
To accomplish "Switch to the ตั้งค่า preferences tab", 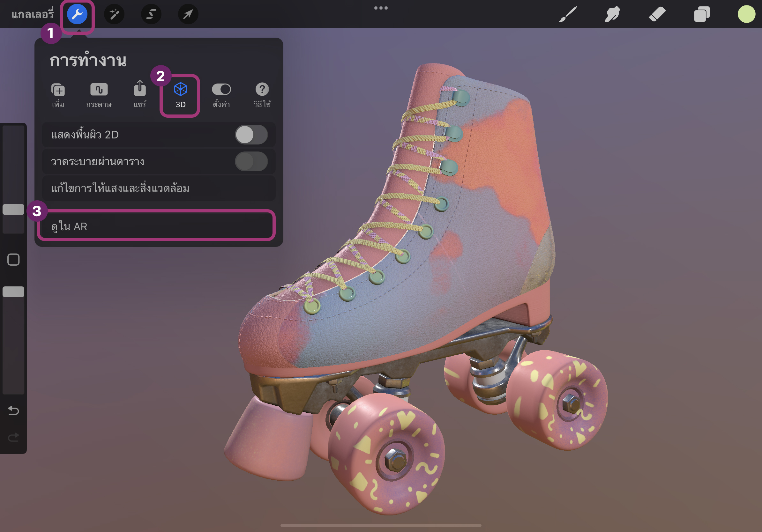I will [221, 95].
